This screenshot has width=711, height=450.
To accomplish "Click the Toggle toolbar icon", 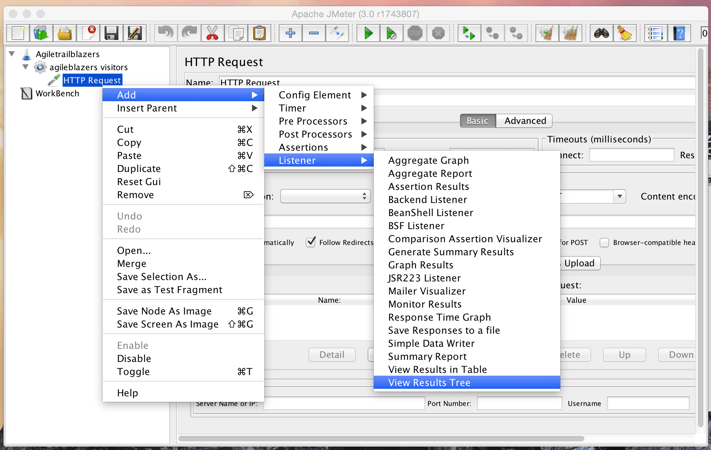I will point(337,33).
